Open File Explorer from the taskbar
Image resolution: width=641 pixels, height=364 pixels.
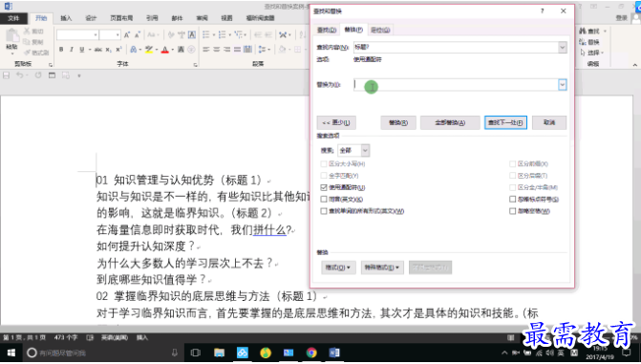[x=219, y=353]
